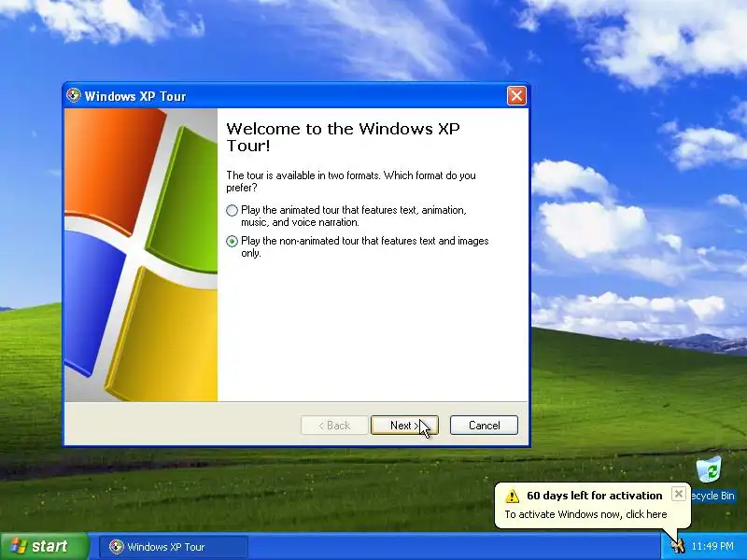The width and height of the screenshot is (747, 560).
Task: Click '60 days left for activation' heading
Action: point(594,496)
